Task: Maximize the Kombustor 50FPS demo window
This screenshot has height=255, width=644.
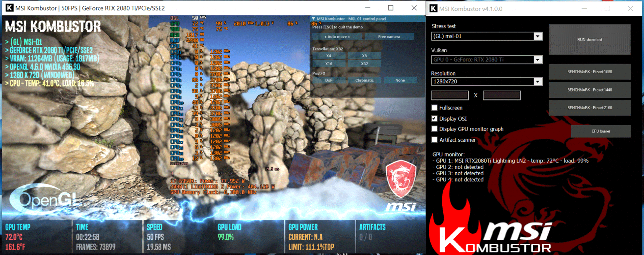Action: tap(390, 8)
